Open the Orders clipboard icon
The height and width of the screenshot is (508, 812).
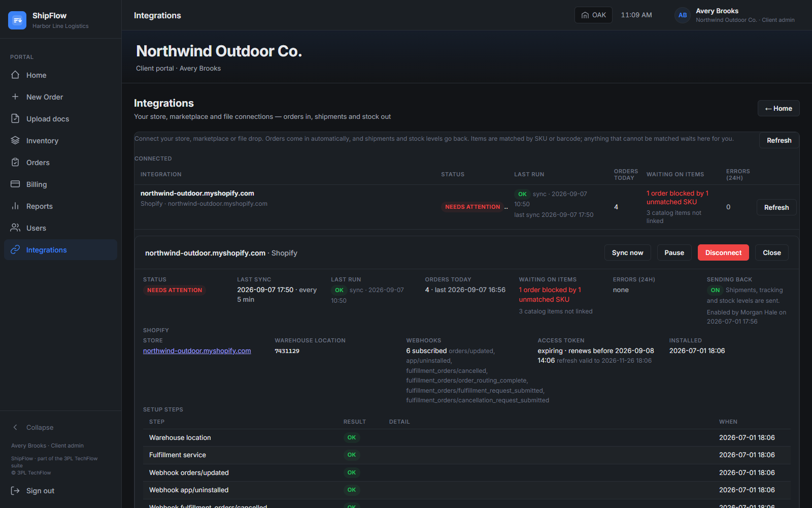pyautogui.click(x=15, y=162)
